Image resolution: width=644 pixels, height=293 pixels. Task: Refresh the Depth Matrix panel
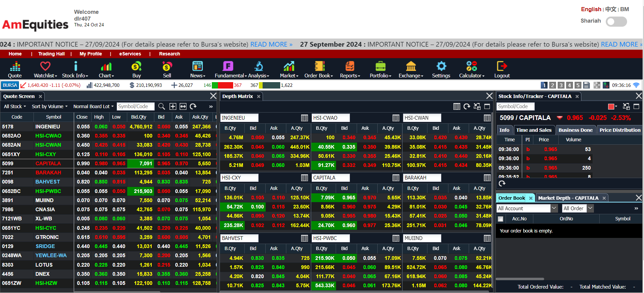click(x=467, y=106)
